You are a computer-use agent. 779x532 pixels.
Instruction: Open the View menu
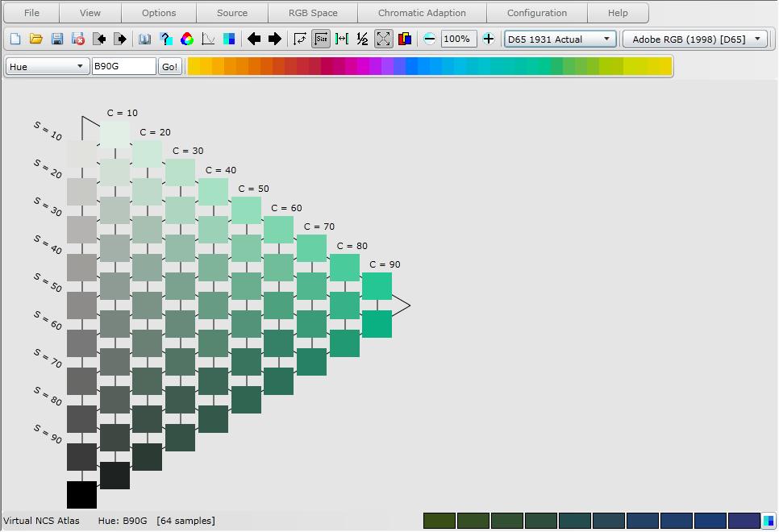pyautogui.click(x=90, y=13)
